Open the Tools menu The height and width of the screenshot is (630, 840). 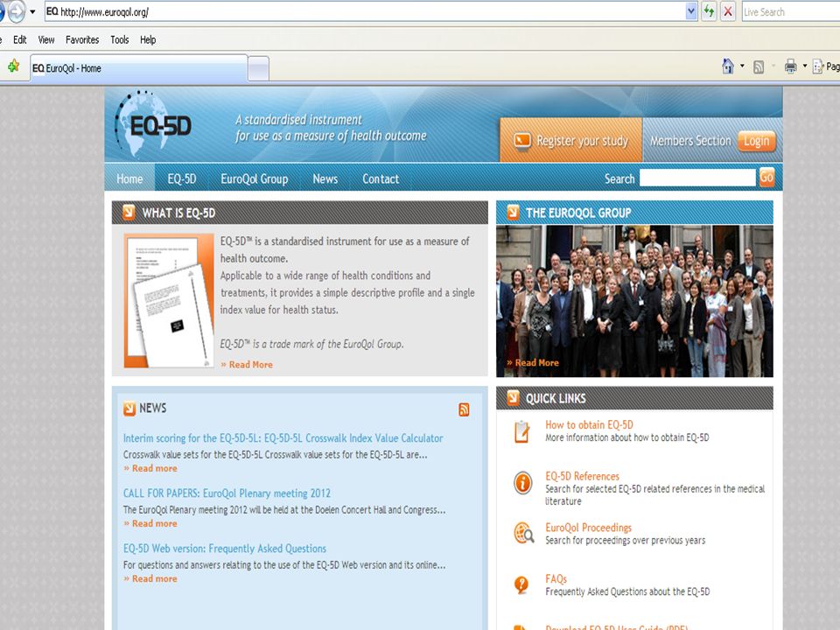tap(120, 39)
